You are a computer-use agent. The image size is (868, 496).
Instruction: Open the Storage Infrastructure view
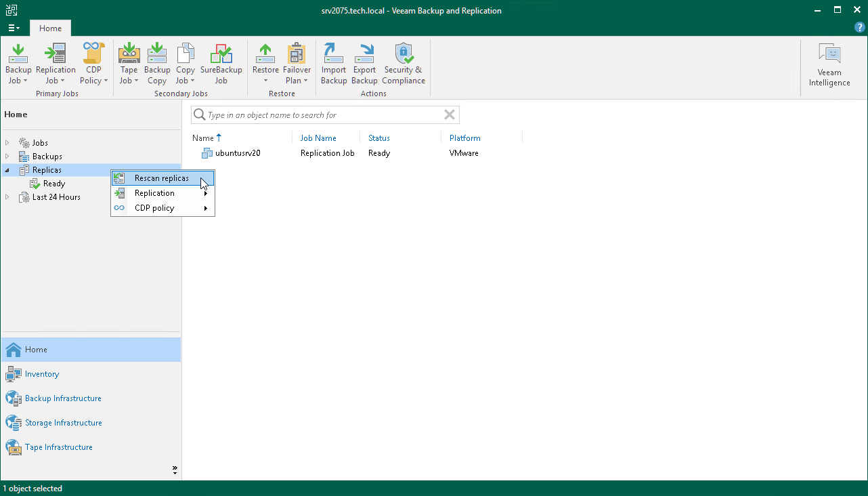coord(91,423)
